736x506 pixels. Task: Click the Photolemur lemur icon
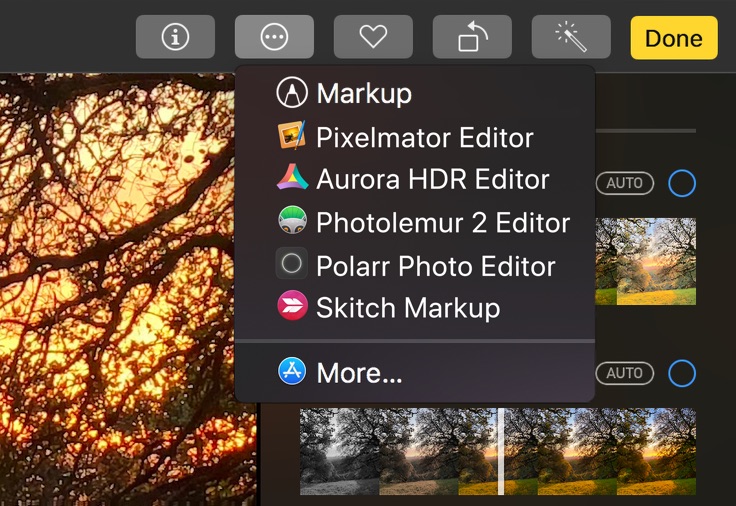292,220
